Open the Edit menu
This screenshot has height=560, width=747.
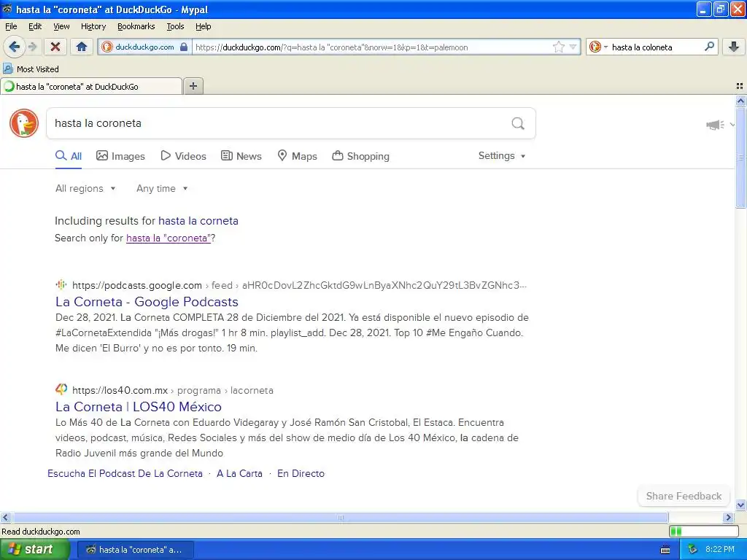35,26
